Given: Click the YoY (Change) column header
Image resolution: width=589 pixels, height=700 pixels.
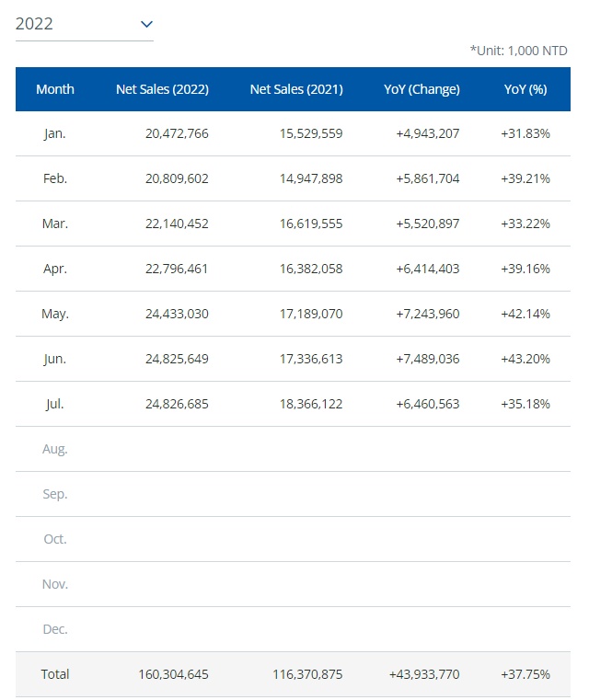Looking at the screenshot, I should tap(422, 89).
